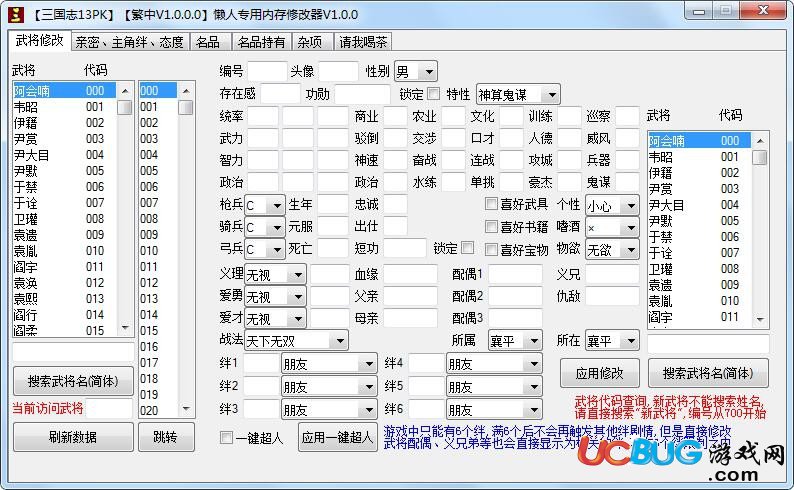Enable 喜好书籍 checkbox
This screenshot has height=490, width=794.
491,226
